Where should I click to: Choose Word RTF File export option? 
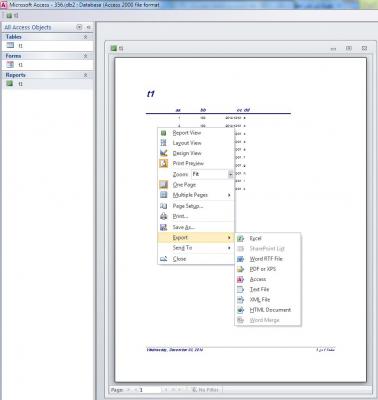click(268, 259)
